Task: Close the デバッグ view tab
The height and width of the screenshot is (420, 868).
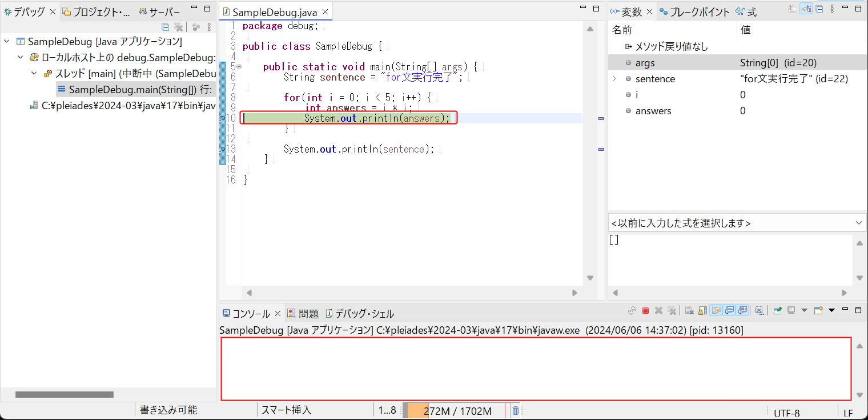Action: (x=53, y=11)
